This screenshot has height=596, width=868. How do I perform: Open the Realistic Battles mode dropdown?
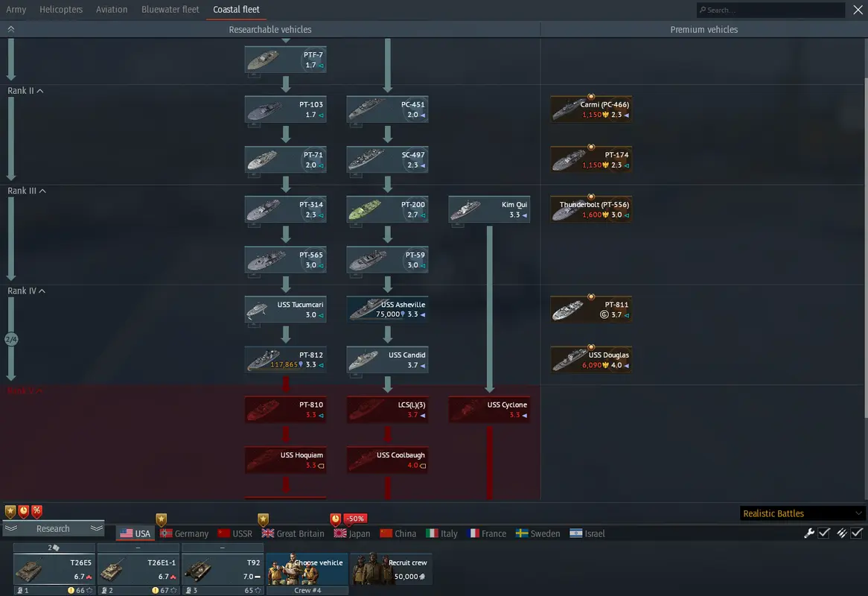(x=802, y=513)
